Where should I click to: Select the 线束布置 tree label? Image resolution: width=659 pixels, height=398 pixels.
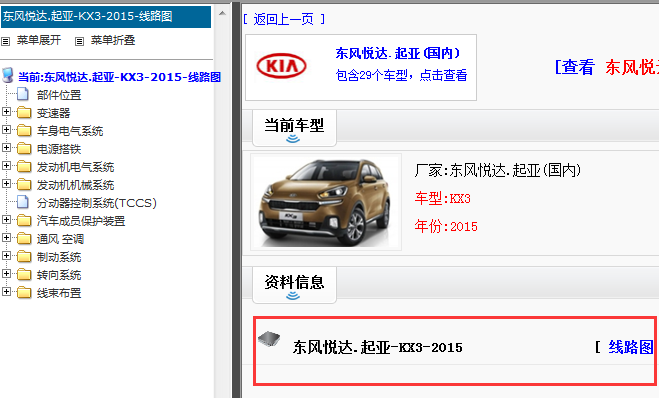(59, 293)
